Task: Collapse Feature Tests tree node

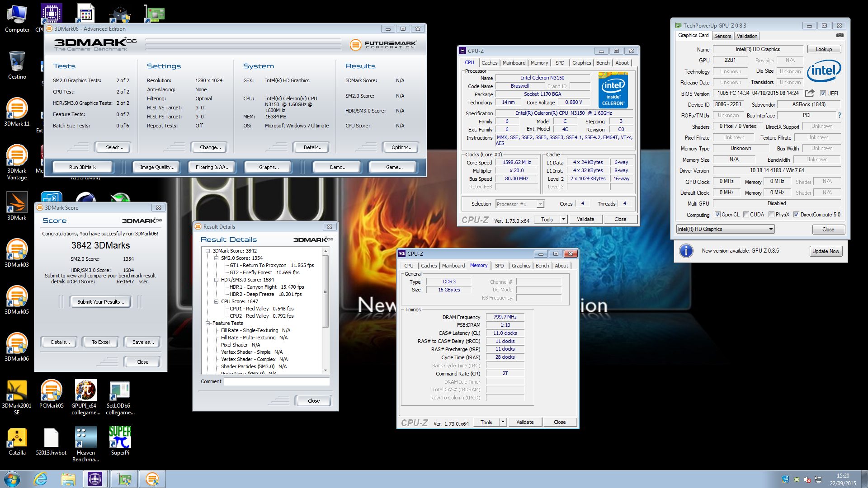Action: click(x=208, y=323)
